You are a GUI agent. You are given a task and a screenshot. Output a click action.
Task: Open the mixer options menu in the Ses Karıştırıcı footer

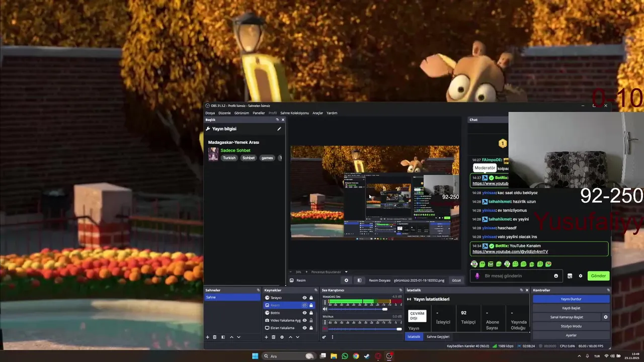coord(332,337)
